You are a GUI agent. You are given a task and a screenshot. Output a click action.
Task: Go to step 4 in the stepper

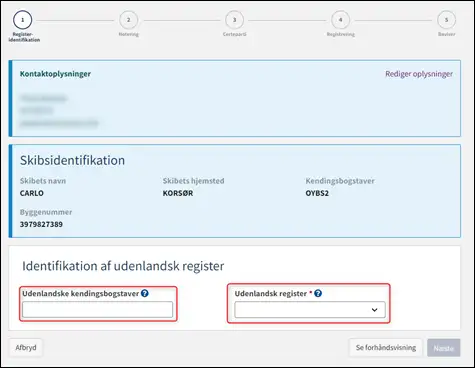point(340,20)
